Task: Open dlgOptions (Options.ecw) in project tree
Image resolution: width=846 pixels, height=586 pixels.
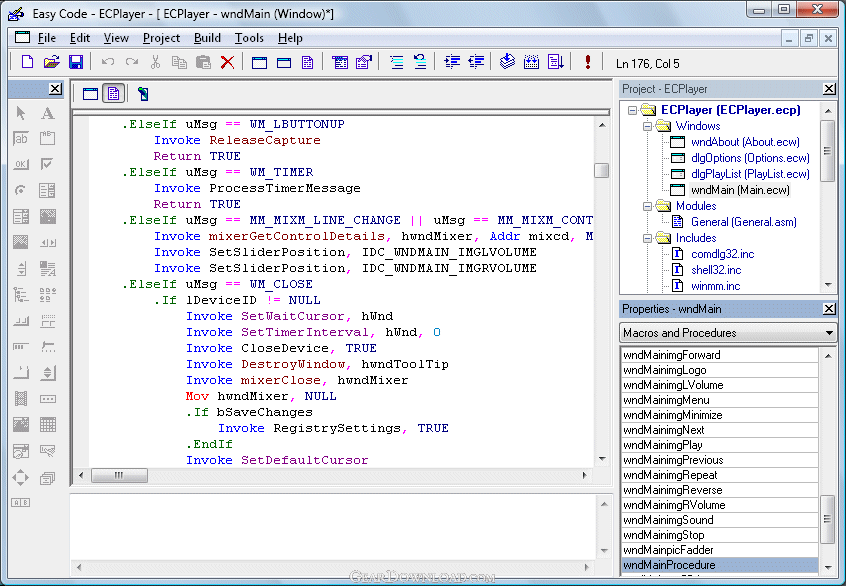Action: click(x=749, y=158)
